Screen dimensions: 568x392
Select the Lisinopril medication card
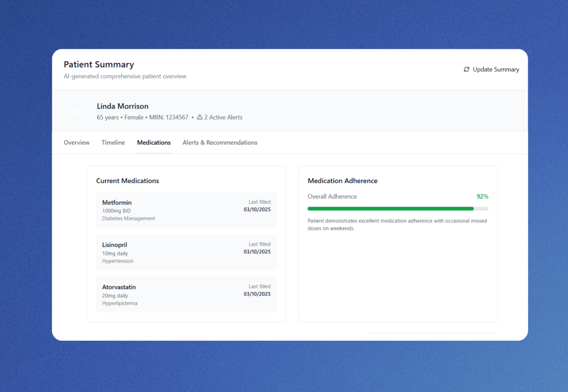tap(186, 252)
